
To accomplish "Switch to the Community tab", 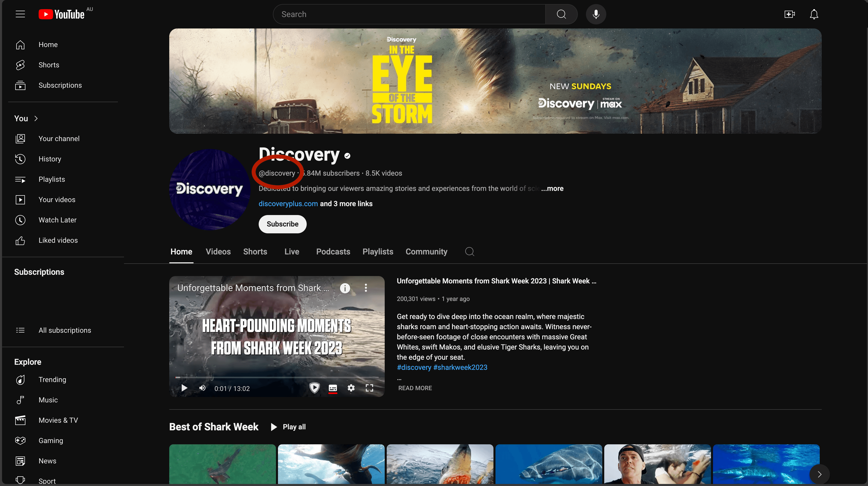I will tap(426, 251).
